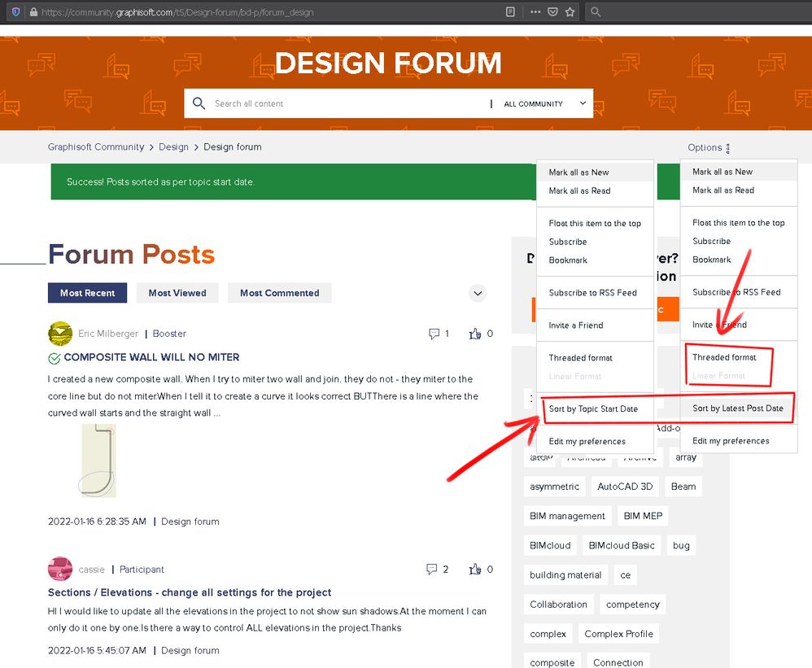
Task: Click Design forum link under Eric Milberger's post
Action: tap(190, 522)
